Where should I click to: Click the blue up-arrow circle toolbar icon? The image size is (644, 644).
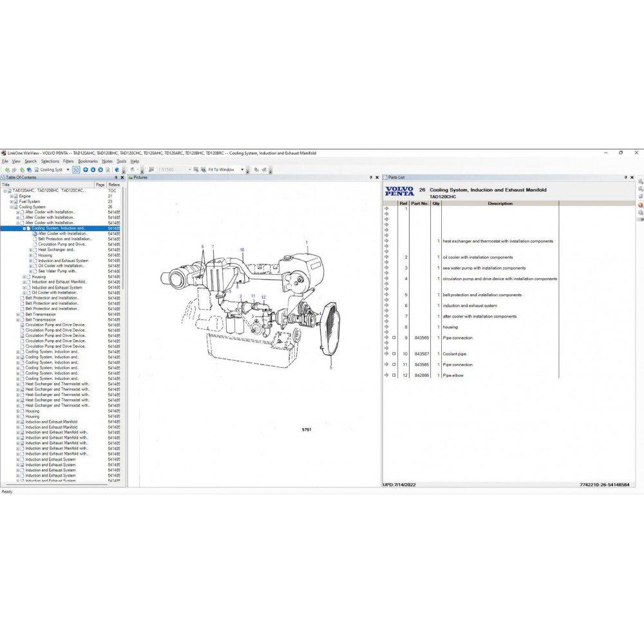pos(86,170)
